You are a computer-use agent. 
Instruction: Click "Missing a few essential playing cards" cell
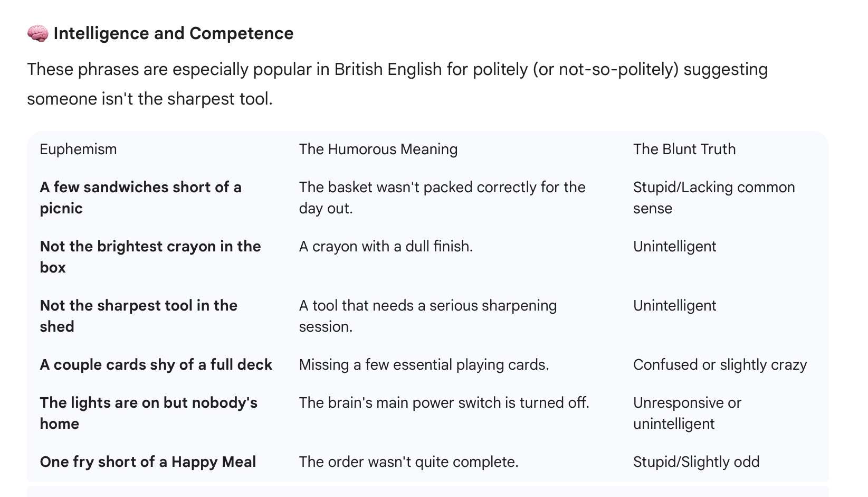click(x=424, y=365)
